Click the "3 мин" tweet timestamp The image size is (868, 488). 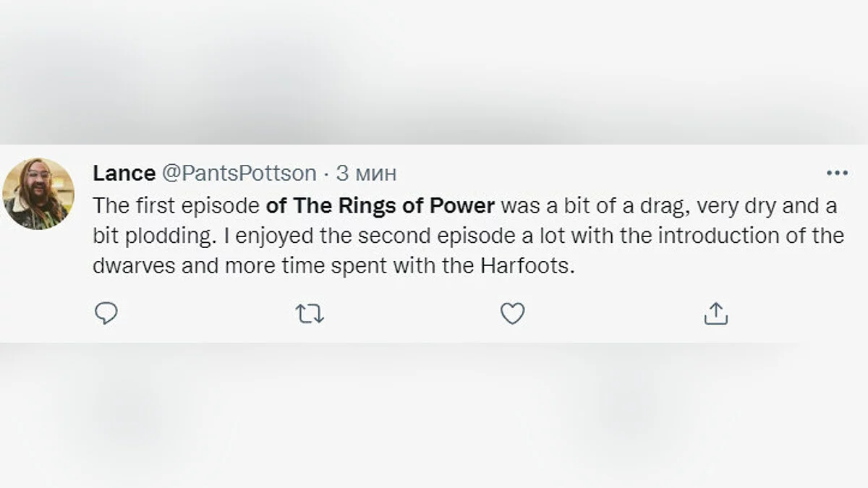coord(366,174)
